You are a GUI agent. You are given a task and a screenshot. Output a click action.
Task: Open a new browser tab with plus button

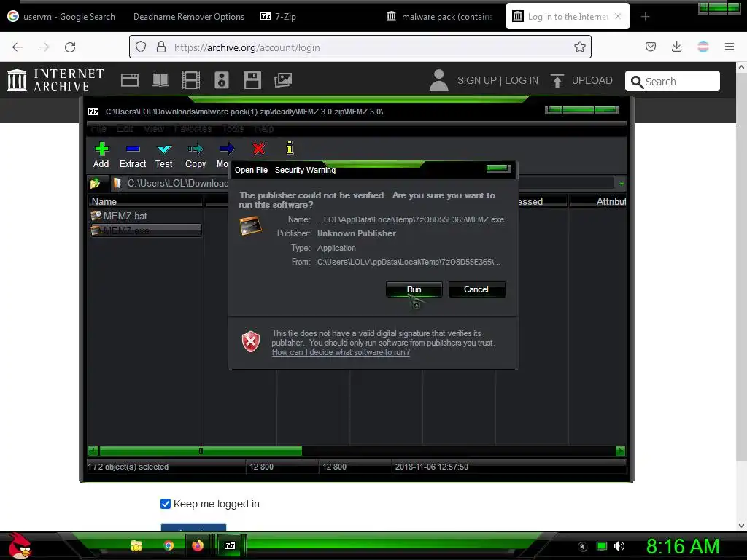[645, 17]
